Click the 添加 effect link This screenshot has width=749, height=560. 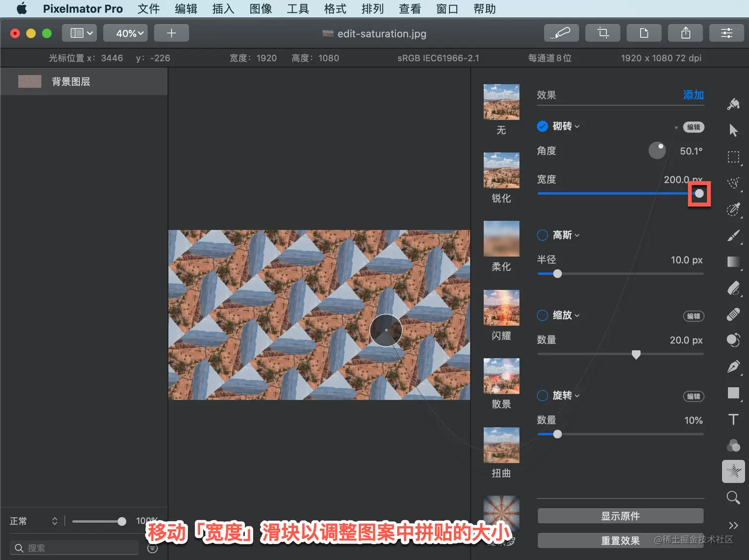click(693, 95)
